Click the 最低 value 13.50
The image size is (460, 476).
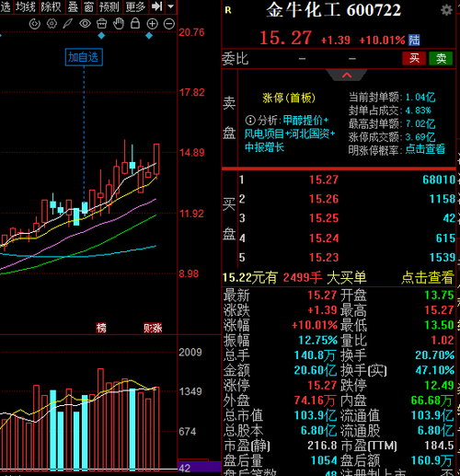439,325
